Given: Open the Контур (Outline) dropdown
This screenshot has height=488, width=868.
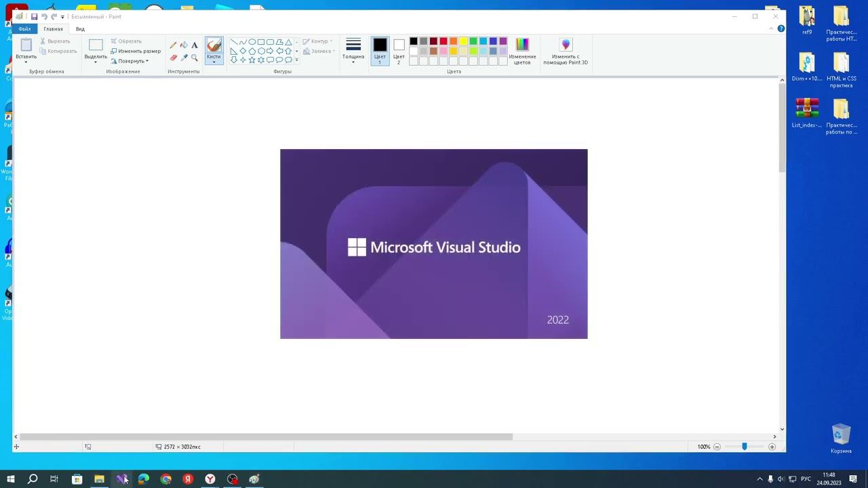Looking at the screenshot, I should pos(318,41).
